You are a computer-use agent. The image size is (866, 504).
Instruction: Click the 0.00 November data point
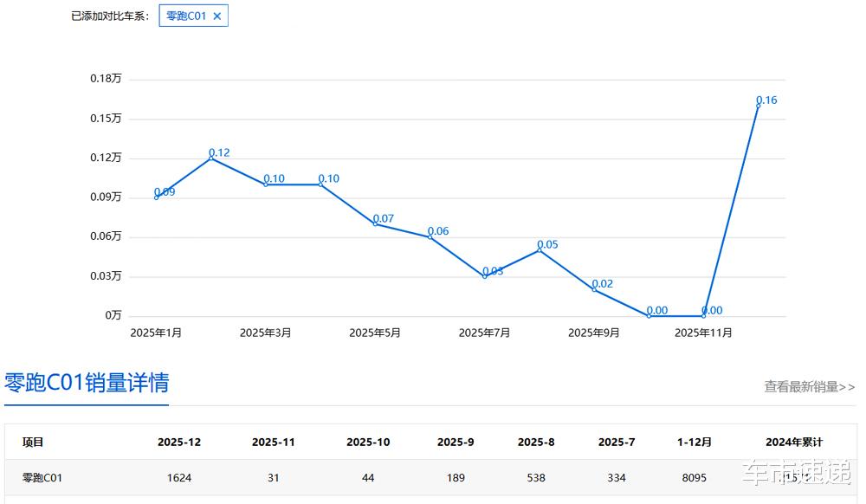tap(703, 316)
